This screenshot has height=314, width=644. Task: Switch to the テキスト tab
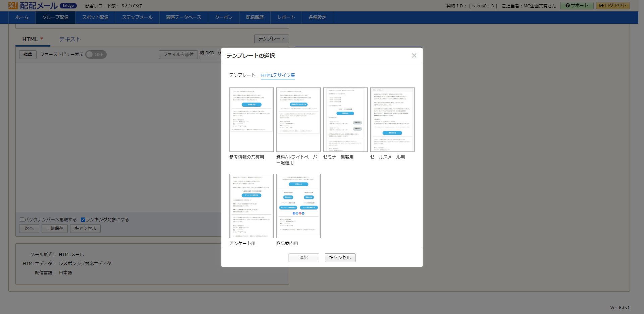pyautogui.click(x=69, y=39)
